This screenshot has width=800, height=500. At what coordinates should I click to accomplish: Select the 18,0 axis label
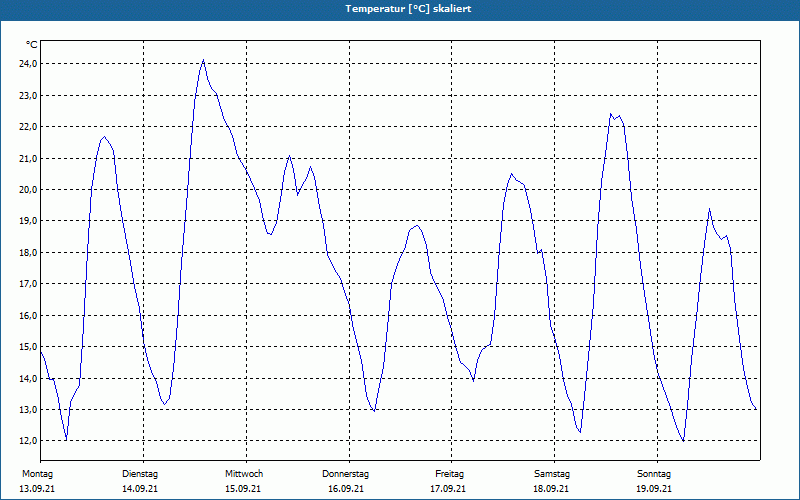pos(28,253)
